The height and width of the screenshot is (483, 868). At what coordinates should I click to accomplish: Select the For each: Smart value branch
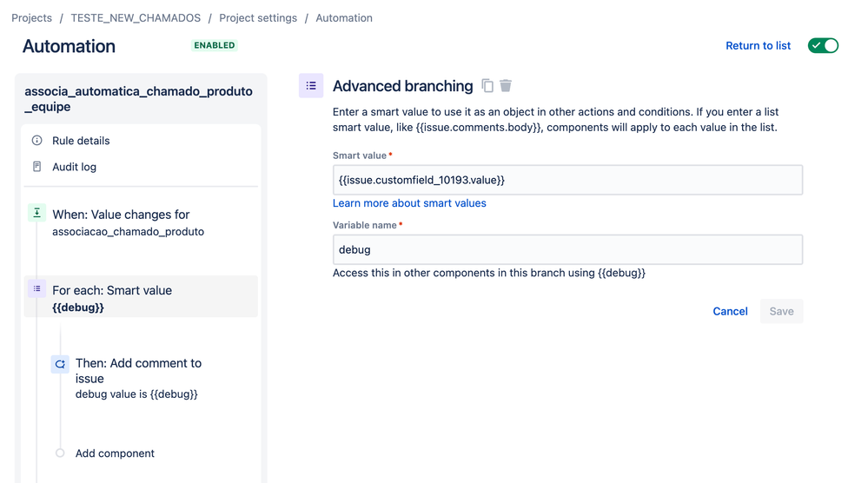pyautogui.click(x=141, y=296)
